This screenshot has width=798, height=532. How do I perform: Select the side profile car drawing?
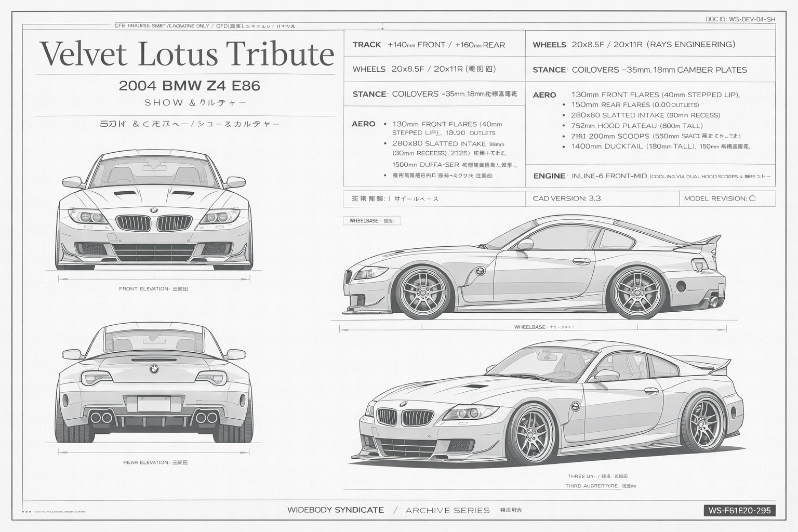click(534, 266)
